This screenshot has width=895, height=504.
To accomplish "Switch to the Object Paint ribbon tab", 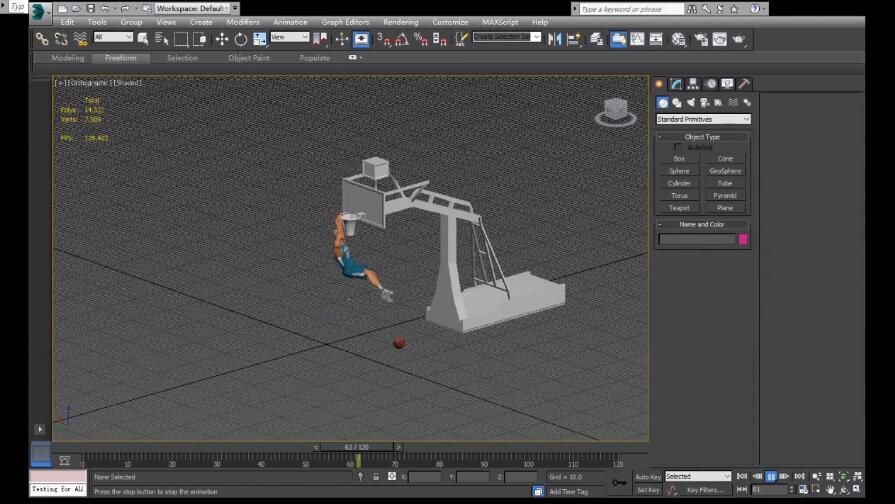I will 249,58.
